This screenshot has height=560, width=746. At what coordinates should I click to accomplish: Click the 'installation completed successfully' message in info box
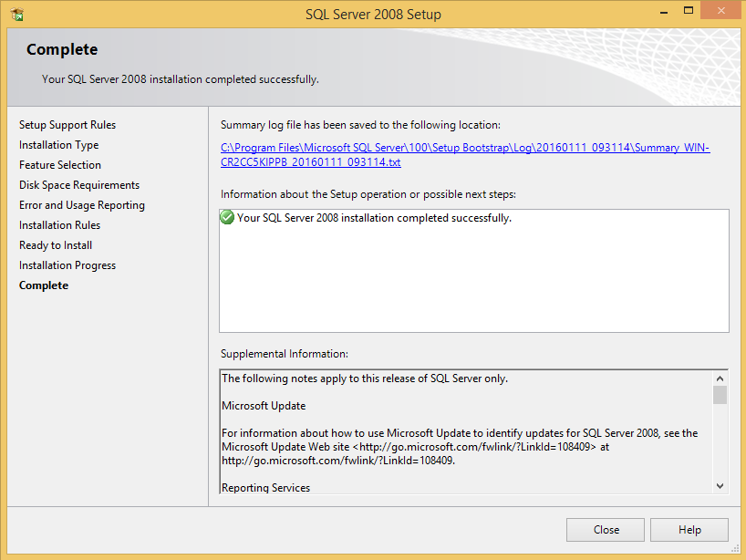tap(375, 218)
